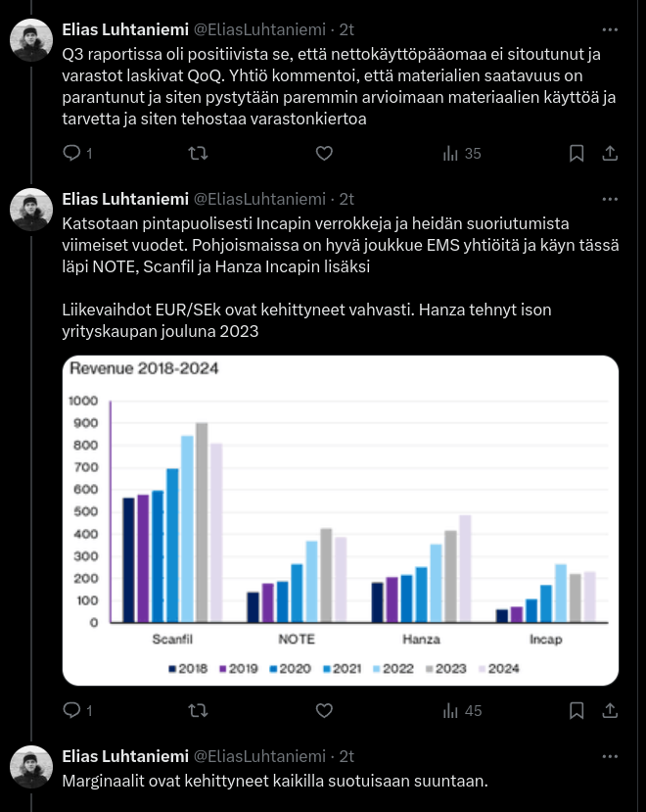Viewport: 646px width, 812px height.
Task: Share the Q3 raportissa tweet
Action: [x=609, y=153]
